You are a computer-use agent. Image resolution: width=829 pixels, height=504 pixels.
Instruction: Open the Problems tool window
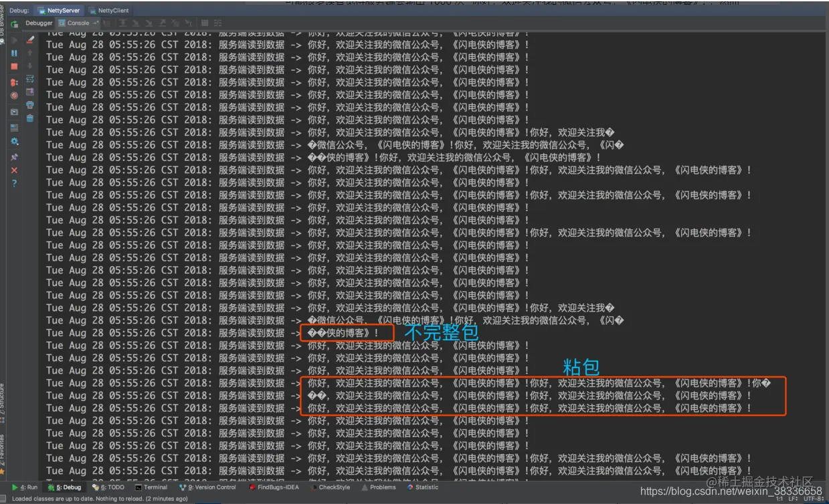[379, 487]
